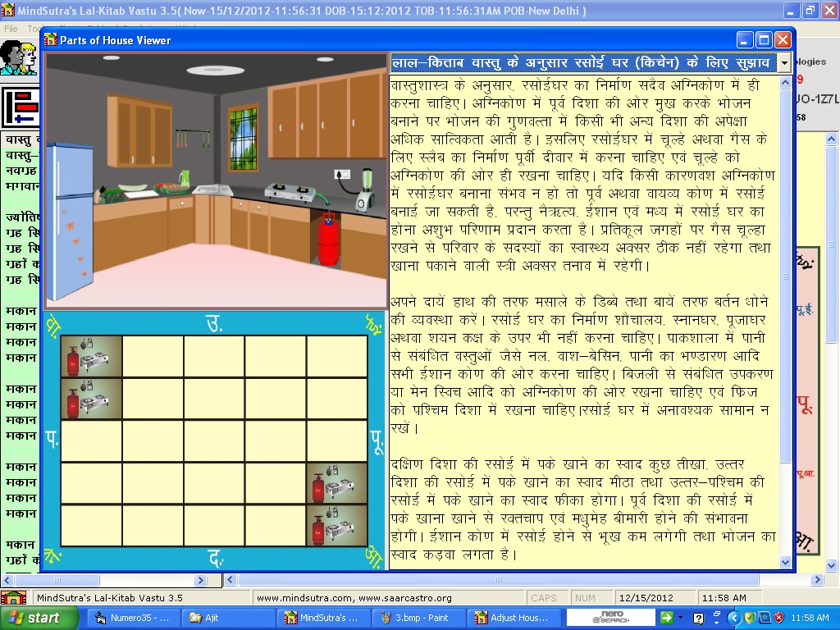
Task: Click main area horizontal scrollbar right arrow
Action: [818, 580]
